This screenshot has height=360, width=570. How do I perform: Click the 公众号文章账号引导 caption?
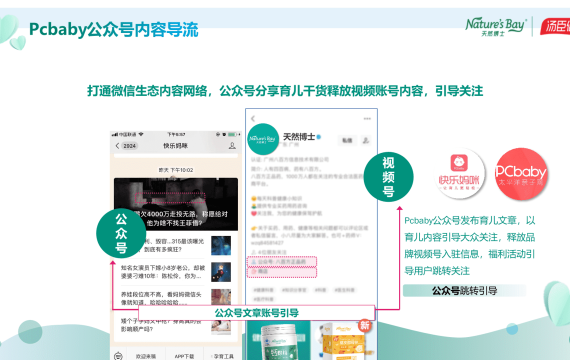point(257,313)
